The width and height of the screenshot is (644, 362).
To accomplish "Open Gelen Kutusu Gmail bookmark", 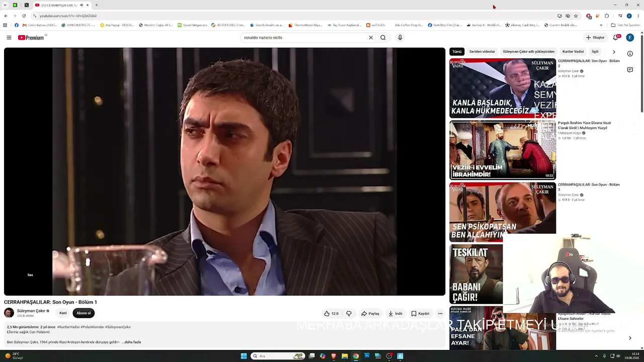I will click(x=40, y=25).
